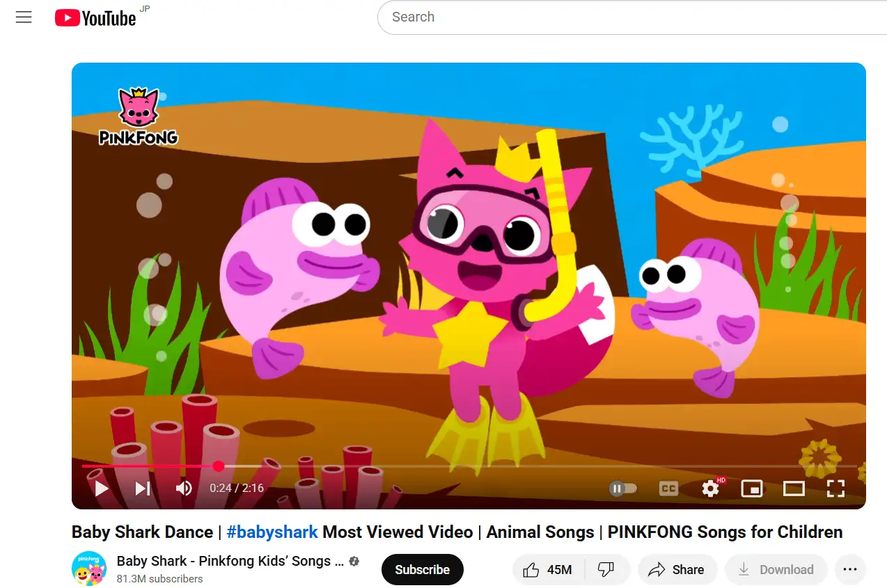The image size is (887, 588).
Task: Open the #babyshark hashtag link
Action: (x=272, y=532)
